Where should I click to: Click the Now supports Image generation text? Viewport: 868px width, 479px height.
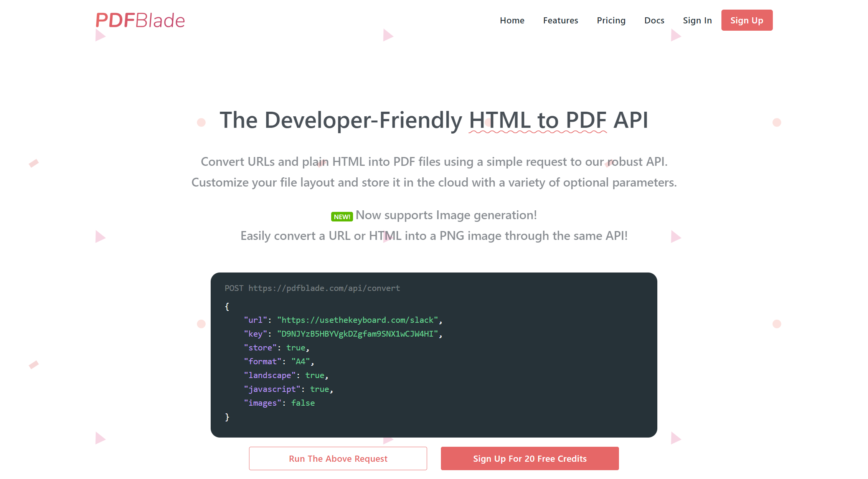[x=446, y=215]
